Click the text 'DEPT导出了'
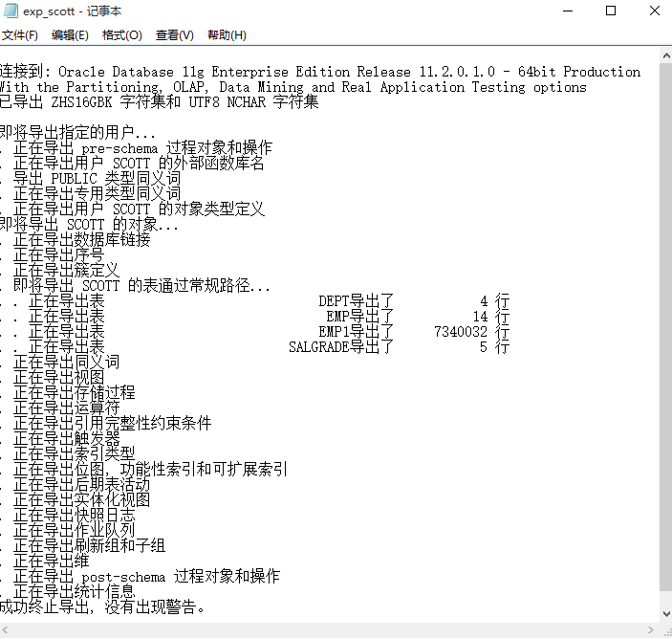 coord(357,301)
